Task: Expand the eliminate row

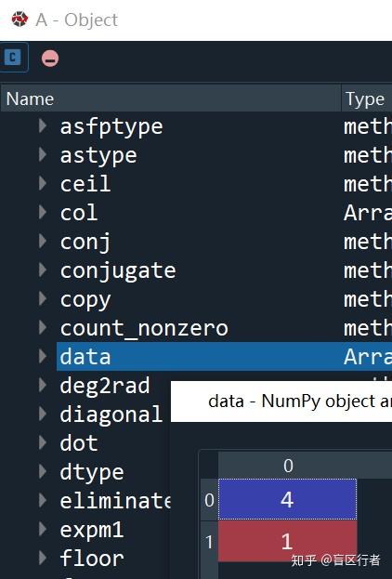Action: point(43,500)
